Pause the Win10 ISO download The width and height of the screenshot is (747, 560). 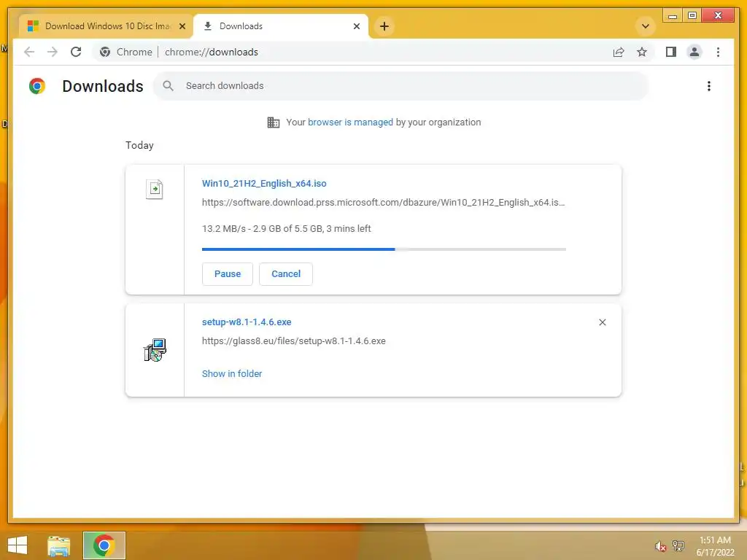click(x=228, y=274)
